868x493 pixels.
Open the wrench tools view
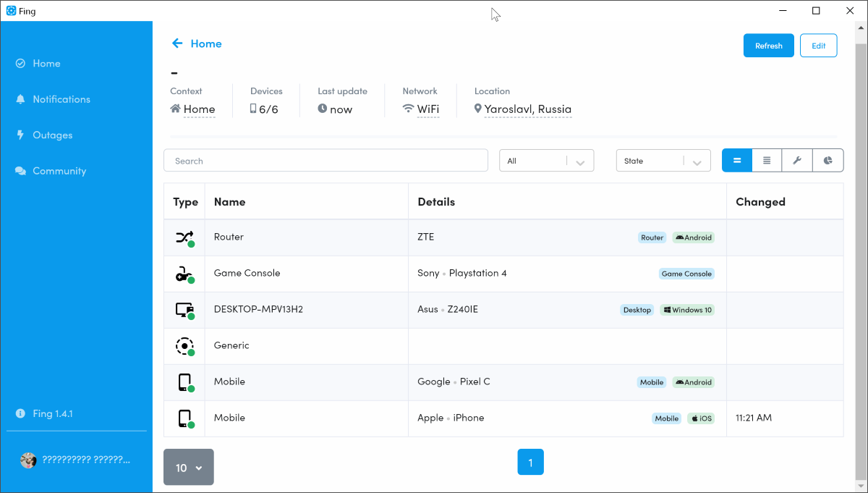797,161
